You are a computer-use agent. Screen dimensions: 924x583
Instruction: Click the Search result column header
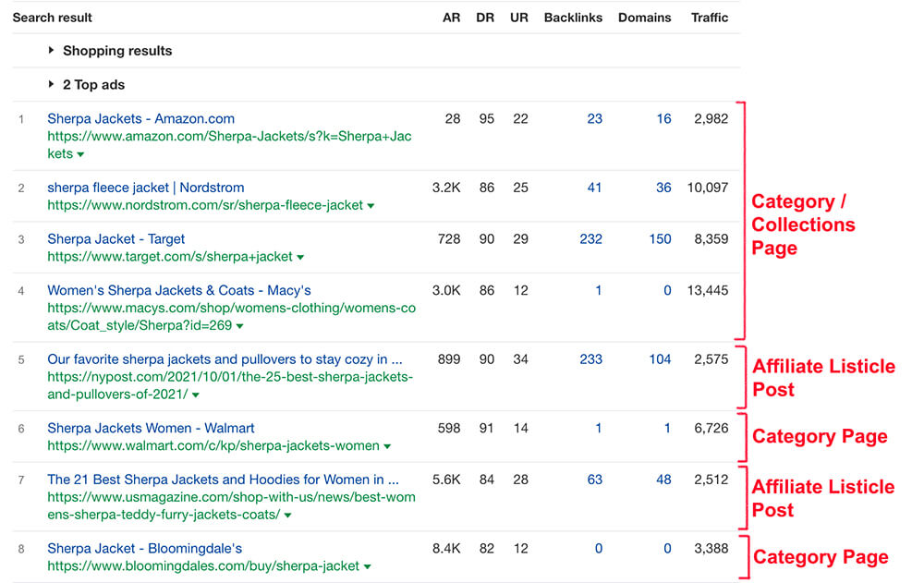pos(53,18)
